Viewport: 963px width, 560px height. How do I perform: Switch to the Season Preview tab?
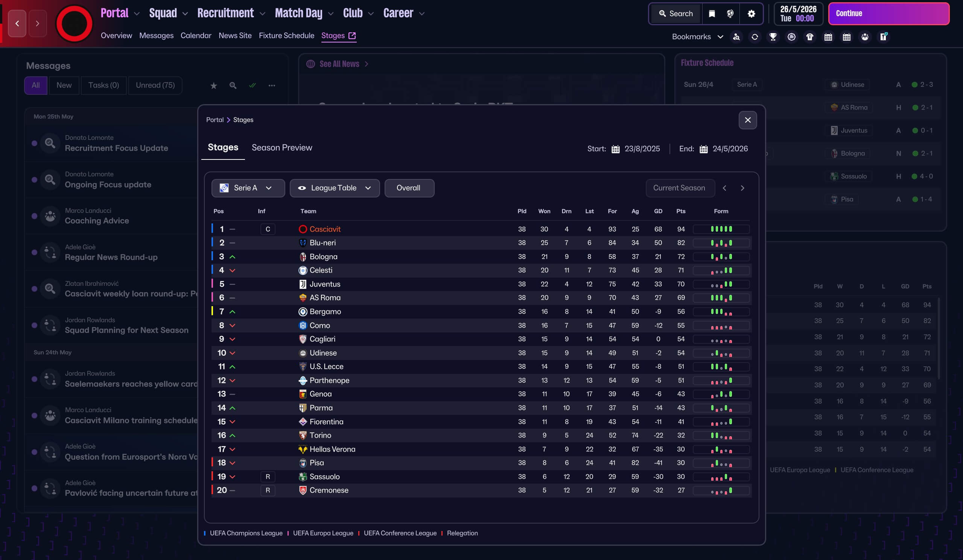281,147
